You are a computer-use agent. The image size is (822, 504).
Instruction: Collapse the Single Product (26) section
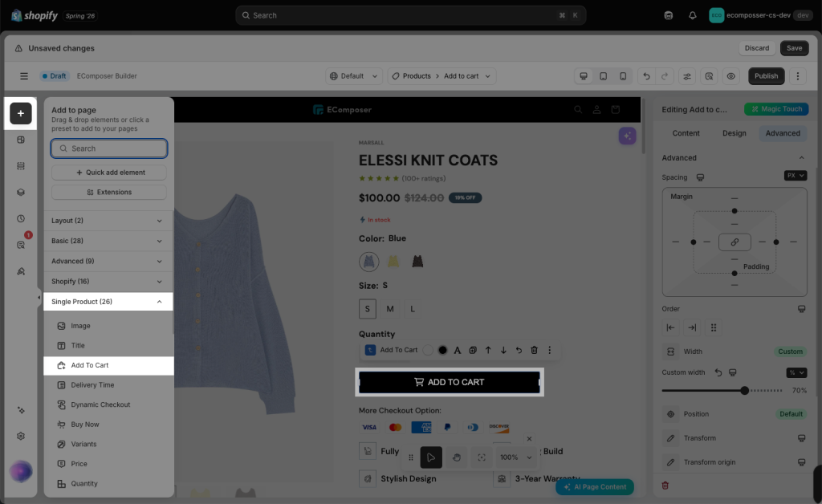[x=108, y=302]
